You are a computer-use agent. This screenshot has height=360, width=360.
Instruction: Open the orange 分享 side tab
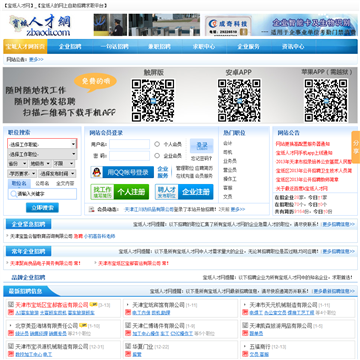point(356,147)
